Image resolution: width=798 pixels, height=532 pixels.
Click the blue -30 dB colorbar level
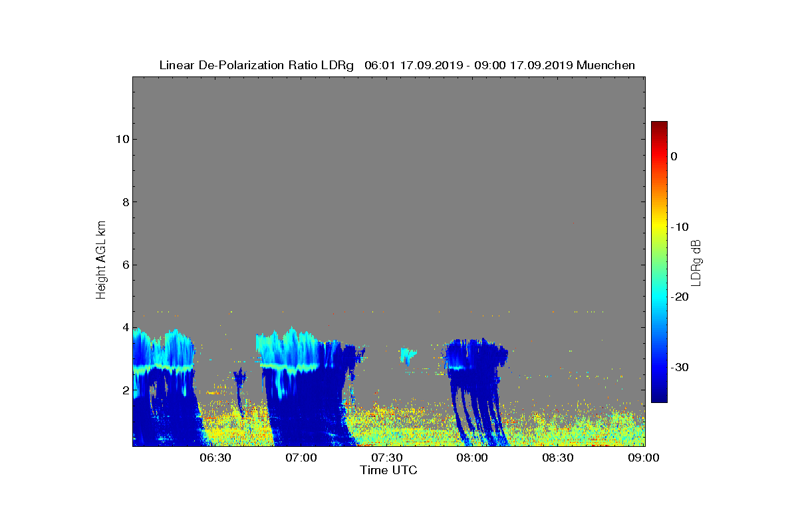pyautogui.click(x=659, y=368)
